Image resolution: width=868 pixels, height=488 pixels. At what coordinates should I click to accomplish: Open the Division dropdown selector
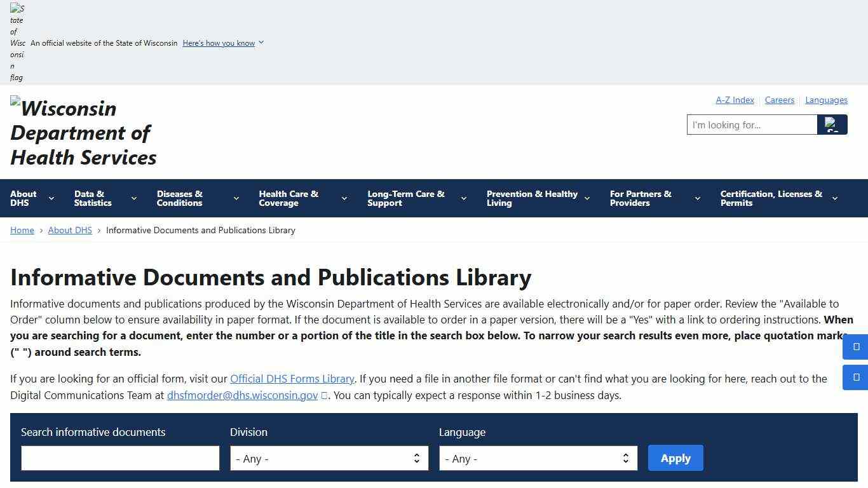click(x=329, y=458)
